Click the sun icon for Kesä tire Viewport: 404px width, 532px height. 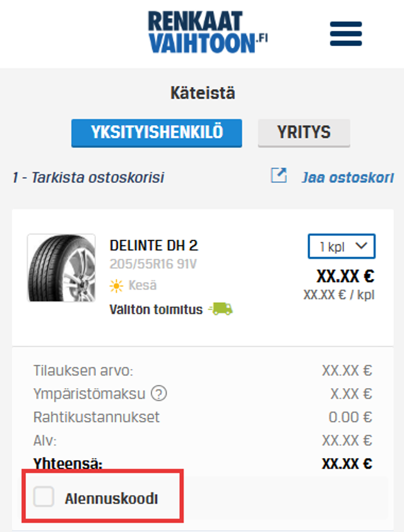coord(116,286)
